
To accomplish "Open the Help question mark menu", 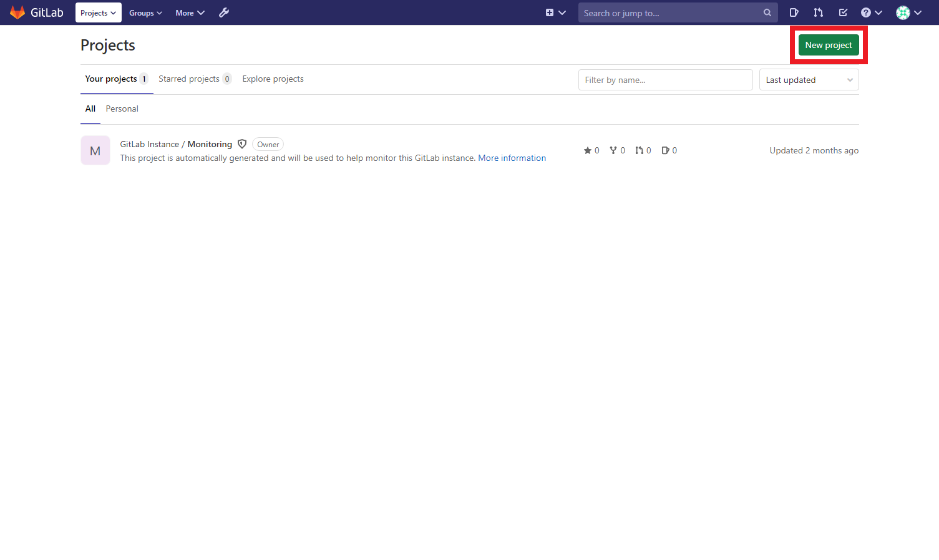I will [x=871, y=12].
